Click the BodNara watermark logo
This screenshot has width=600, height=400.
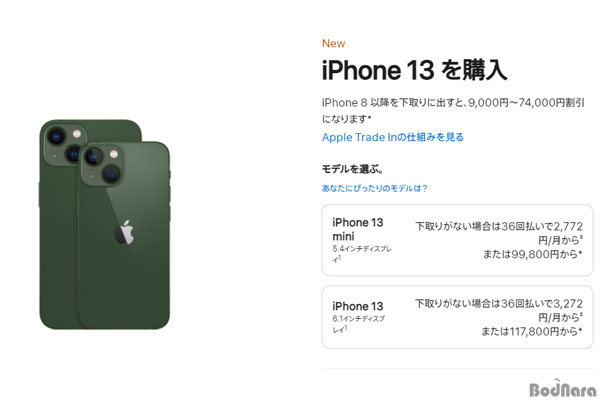pyautogui.click(x=562, y=388)
